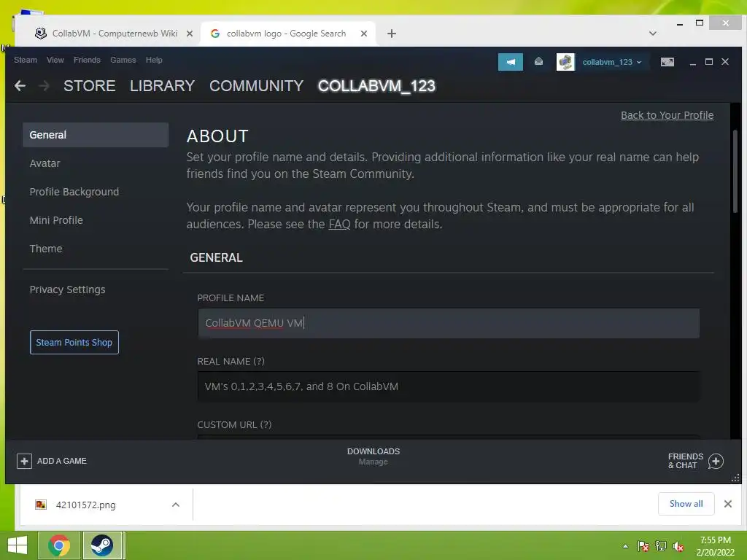The width and height of the screenshot is (747, 560).
Task: Open the taskbar clock and date
Action: [x=715, y=546]
